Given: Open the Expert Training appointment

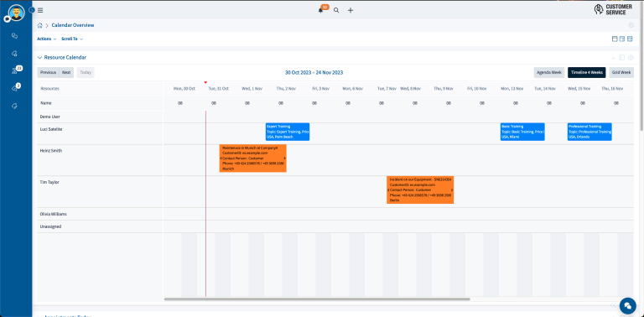Looking at the screenshot, I should (288, 132).
